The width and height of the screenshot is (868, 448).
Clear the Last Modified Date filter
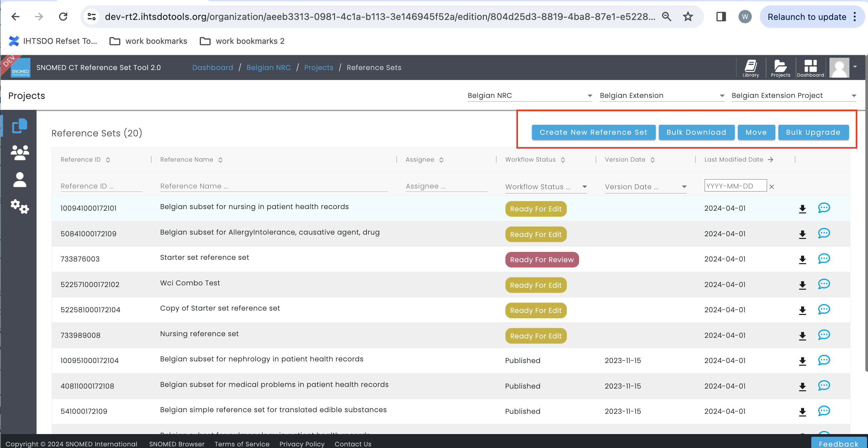(x=771, y=187)
